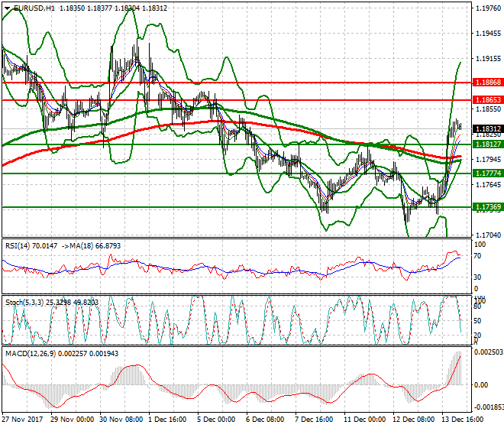Select the green 1.17774 price label

(486, 173)
